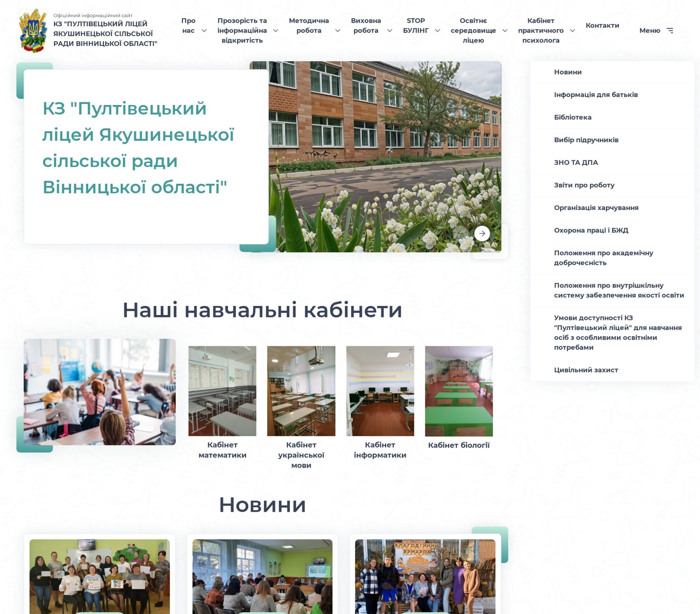Open Освітнє середовище ліцею chevron

(x=505, y=31)
